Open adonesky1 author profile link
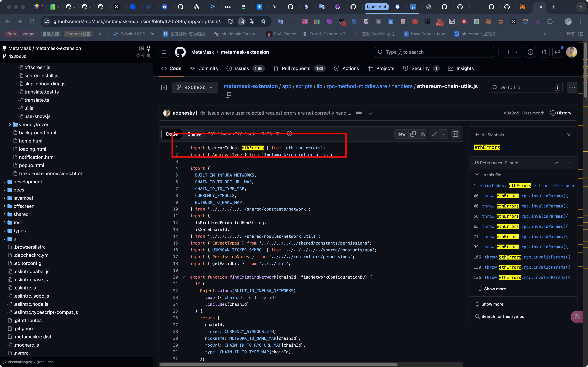 point(185,113)
